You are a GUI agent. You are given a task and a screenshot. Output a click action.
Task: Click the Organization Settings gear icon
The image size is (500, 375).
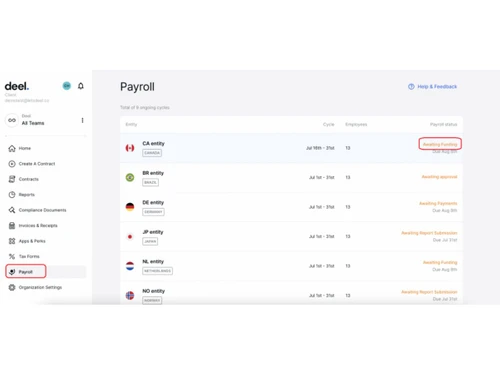tap(12, 287)
